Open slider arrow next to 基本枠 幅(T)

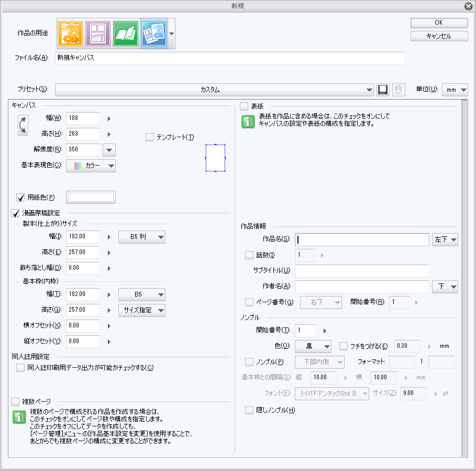tap(109, 294)
